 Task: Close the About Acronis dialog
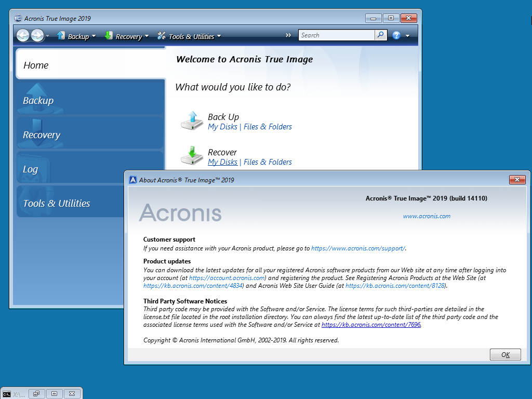517,179
